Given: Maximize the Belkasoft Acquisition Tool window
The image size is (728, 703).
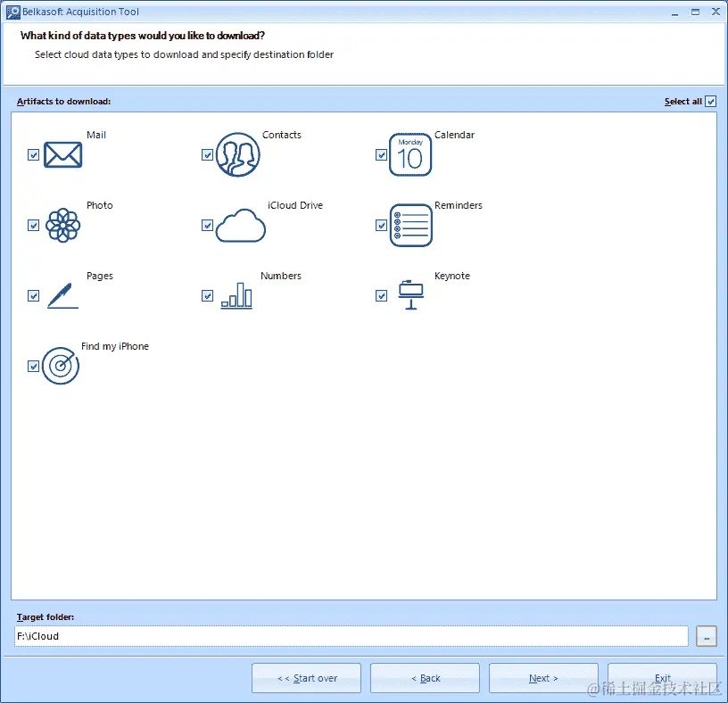Looking at the screenshot, I should click(x=695, y=12).
